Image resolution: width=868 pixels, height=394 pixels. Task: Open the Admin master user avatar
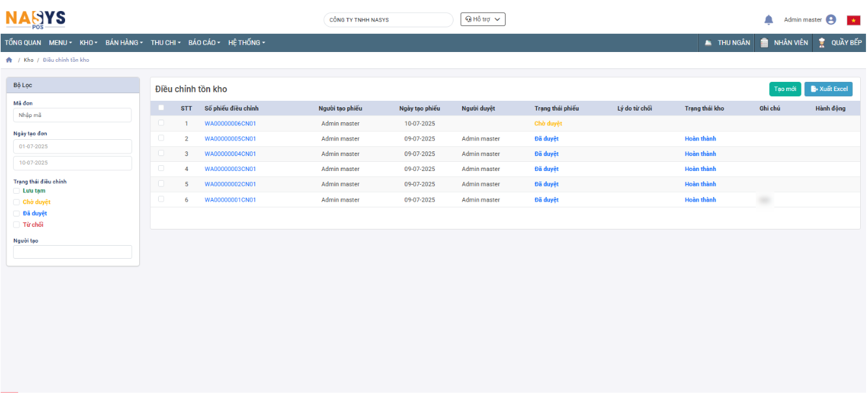(831, 20)
